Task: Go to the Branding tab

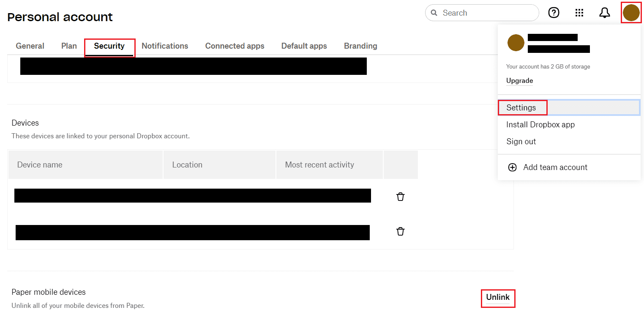Action: [x=360, y=46]
